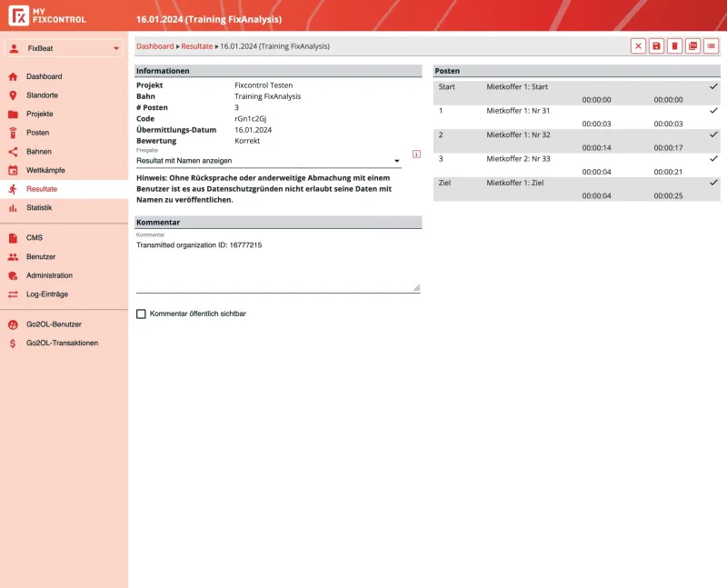Open Administration in the sidebar

coord(64,275)
